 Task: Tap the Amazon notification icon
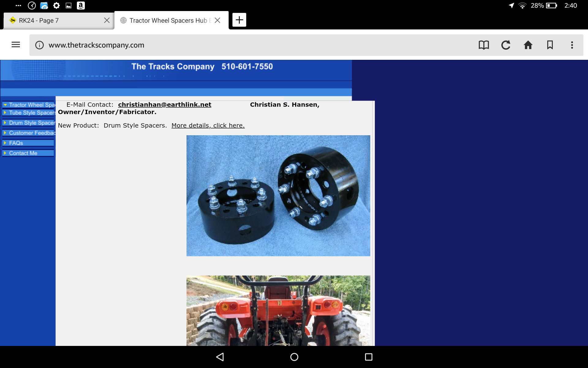point(81,5)
